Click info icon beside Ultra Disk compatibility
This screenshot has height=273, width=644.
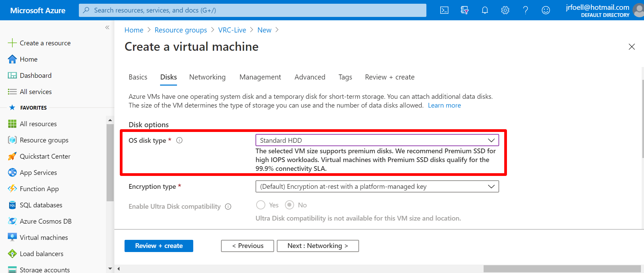point(228,207)
